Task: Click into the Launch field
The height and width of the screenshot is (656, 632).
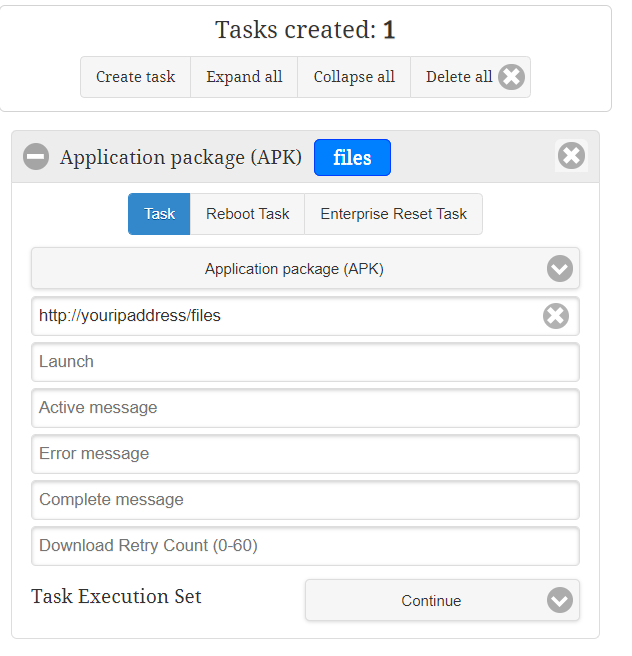Action: click(x=305, y=362)
